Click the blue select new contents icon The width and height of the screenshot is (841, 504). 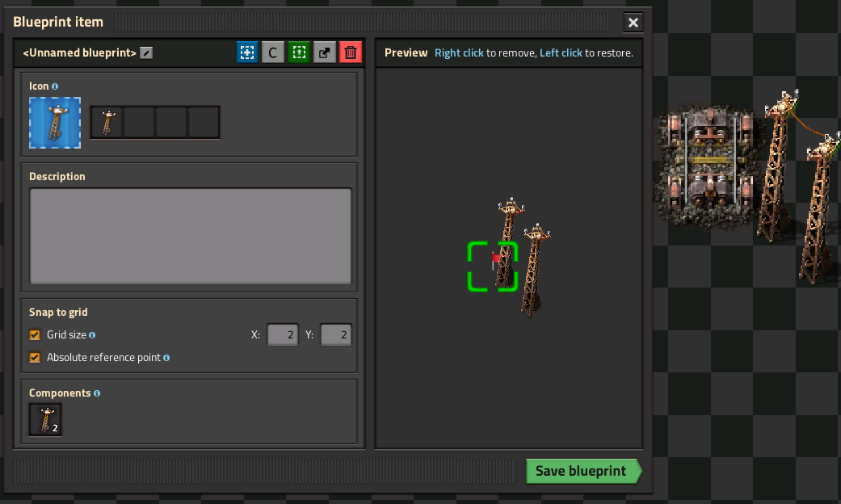[x=247, y=53]
